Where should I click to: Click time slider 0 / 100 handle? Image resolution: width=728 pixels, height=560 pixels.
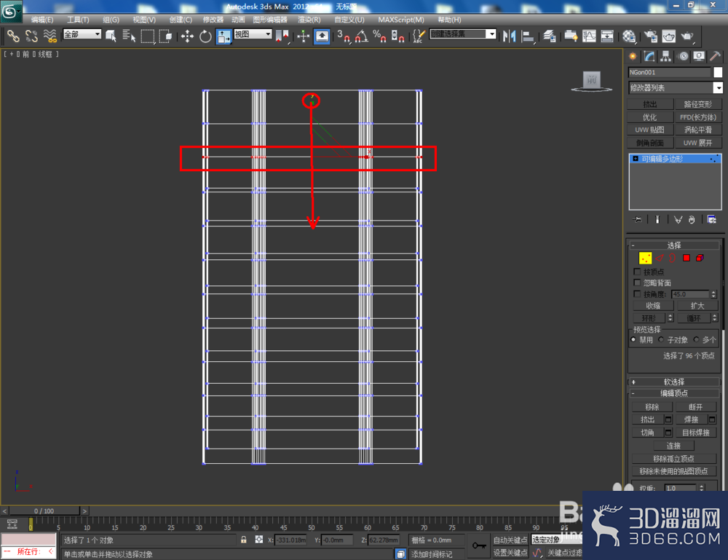[x=44, y=510]
